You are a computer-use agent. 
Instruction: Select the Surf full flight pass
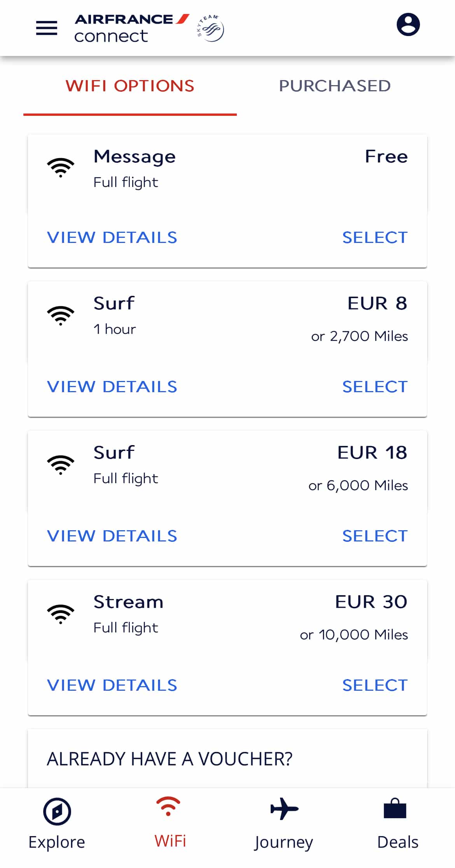click(374, 536)
